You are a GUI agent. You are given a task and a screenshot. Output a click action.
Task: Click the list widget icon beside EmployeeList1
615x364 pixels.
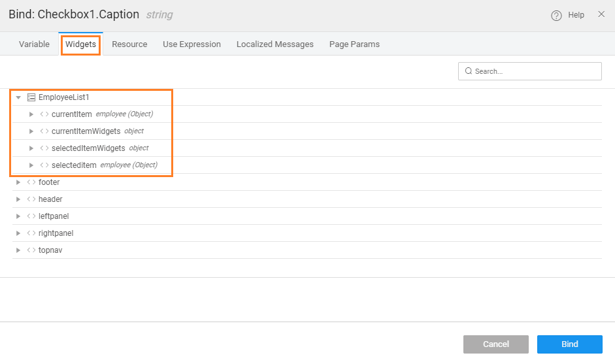coord(31,97)
